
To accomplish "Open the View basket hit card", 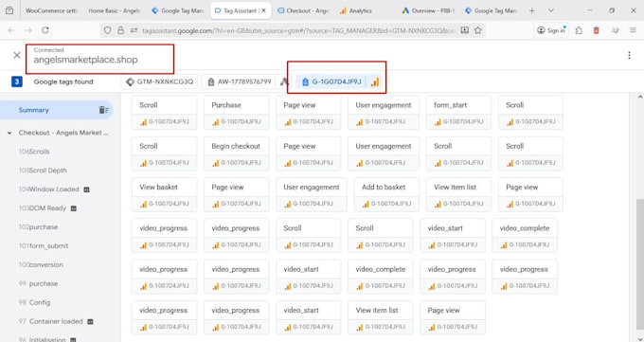I will [164, 194].
